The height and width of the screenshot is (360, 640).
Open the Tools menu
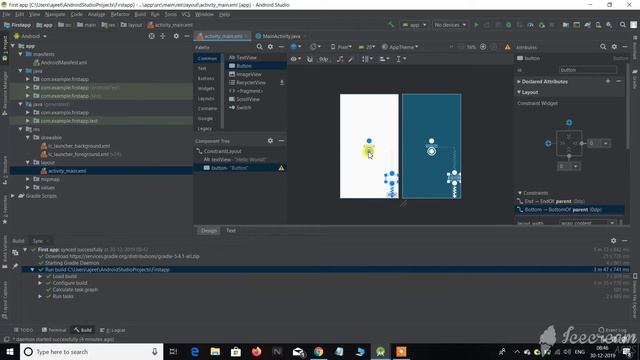coord(171,14)
